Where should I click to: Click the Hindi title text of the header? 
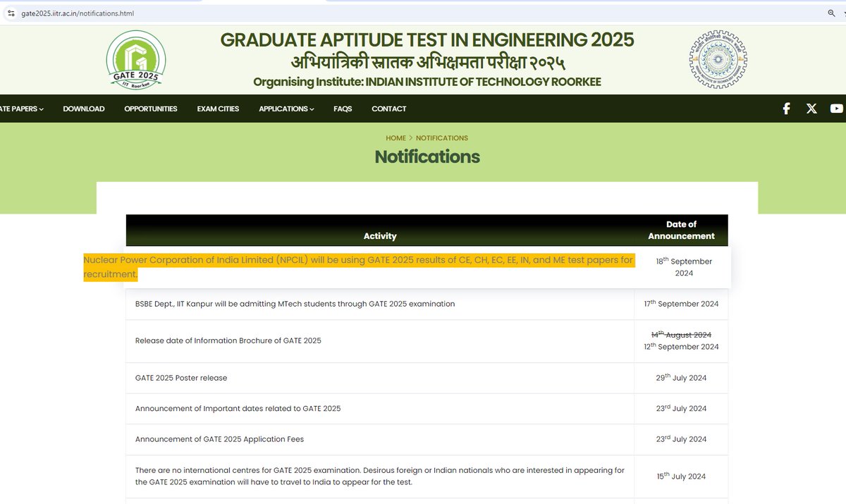tap(428, 62)
